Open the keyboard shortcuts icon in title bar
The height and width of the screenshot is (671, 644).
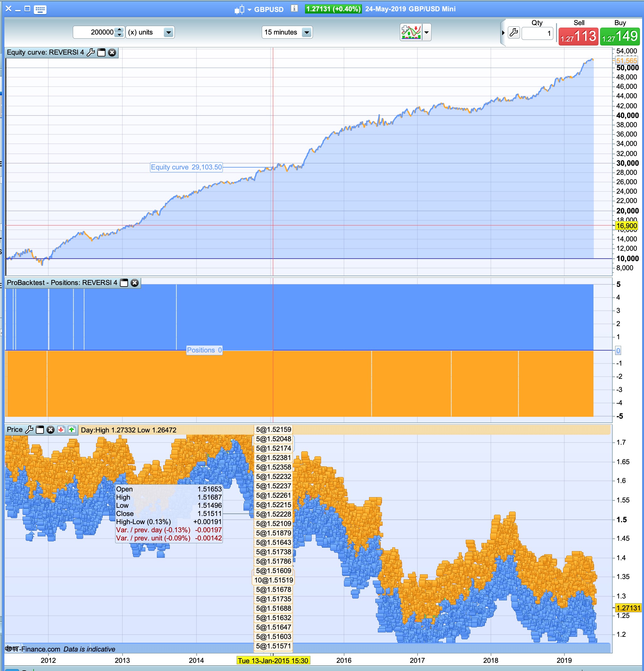point(40,9)
